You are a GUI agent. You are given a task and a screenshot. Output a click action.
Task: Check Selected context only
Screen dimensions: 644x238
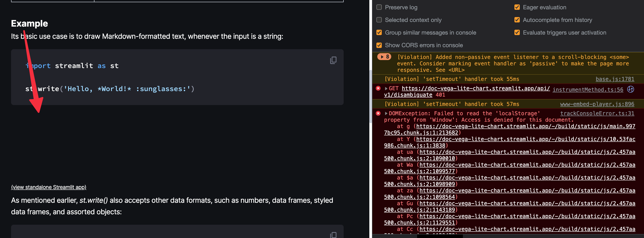click(x=379, y=20)
